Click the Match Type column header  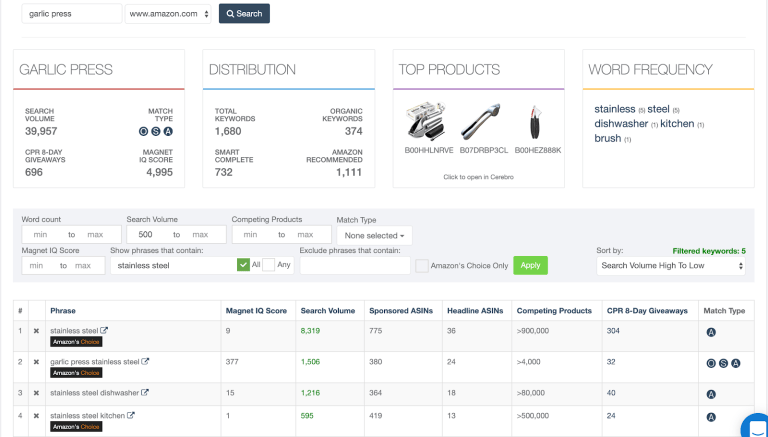[x=724, y=311]
